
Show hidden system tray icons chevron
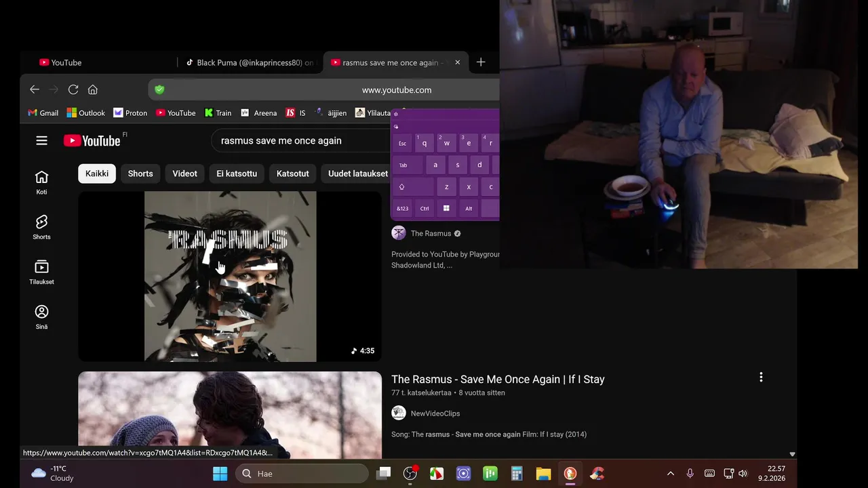[671, 474]
